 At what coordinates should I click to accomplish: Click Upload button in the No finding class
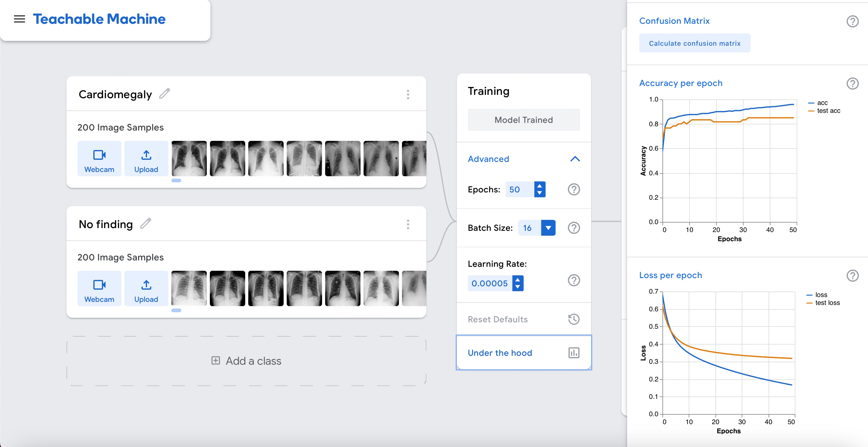pos(146,289)
